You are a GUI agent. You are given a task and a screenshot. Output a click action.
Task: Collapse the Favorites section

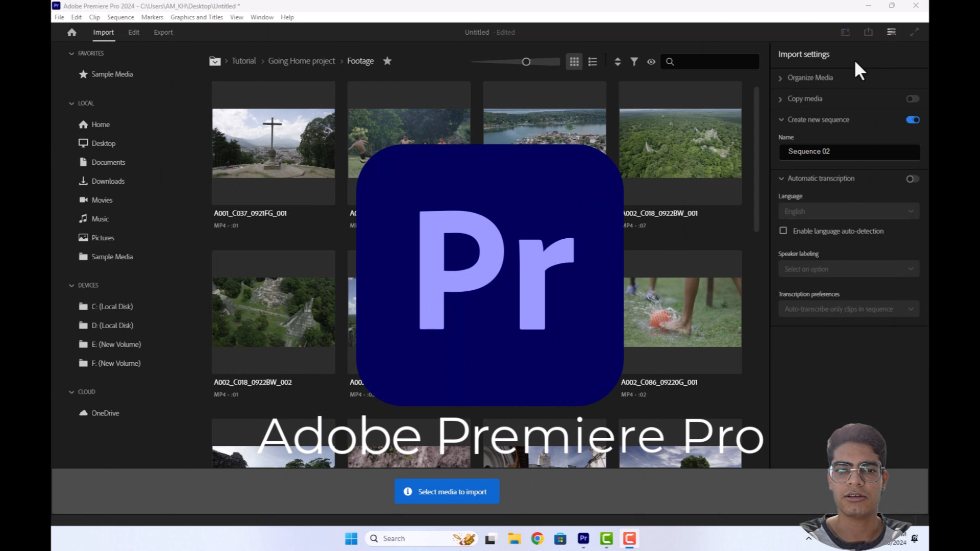coord(71,54)
